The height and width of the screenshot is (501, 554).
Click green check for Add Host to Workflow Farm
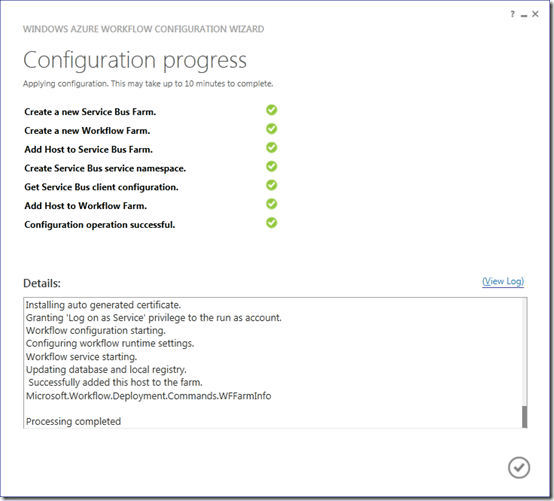tap(271, 204)
